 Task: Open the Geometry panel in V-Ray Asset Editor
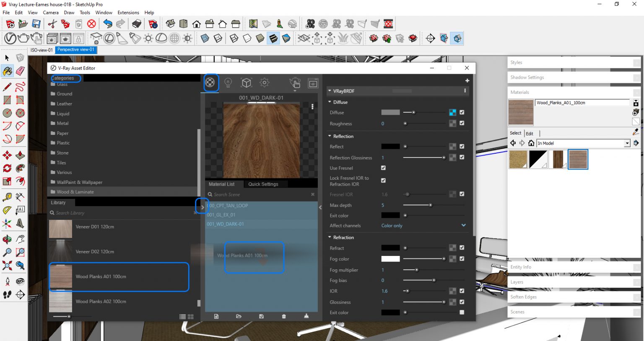point(246,83)
